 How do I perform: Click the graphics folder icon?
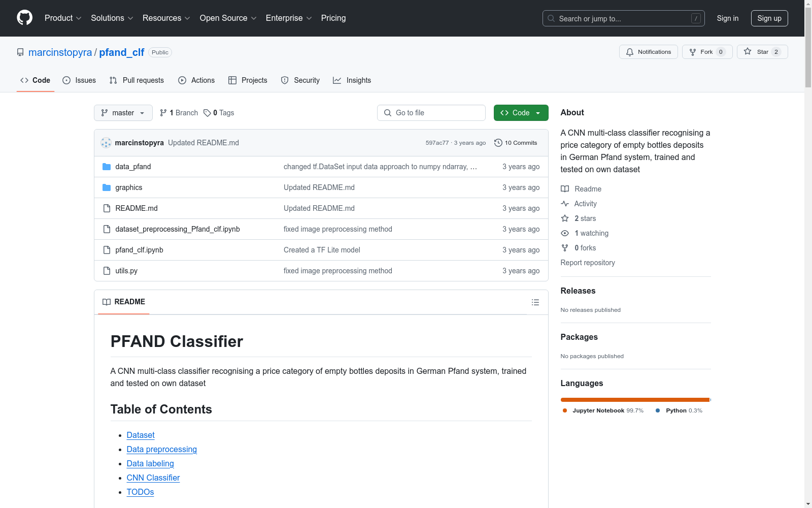[107, 187]
